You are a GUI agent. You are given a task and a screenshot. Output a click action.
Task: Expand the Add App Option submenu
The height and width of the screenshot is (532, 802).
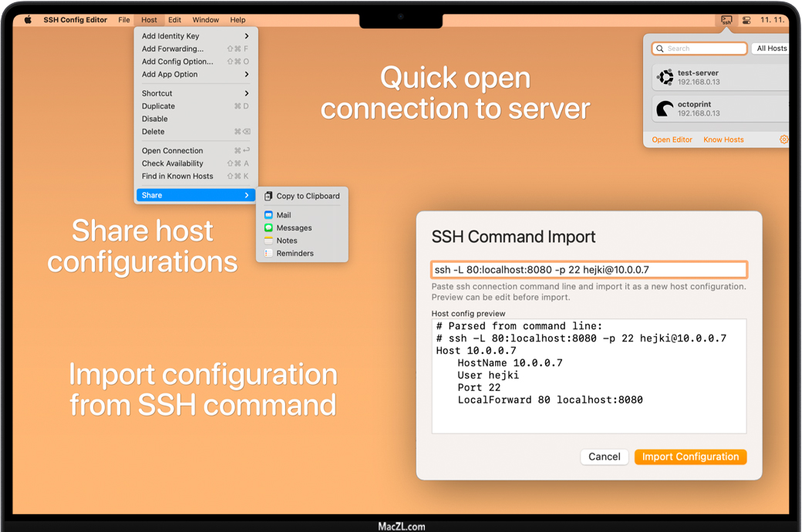pyautogui.click(x=196, y=75)
